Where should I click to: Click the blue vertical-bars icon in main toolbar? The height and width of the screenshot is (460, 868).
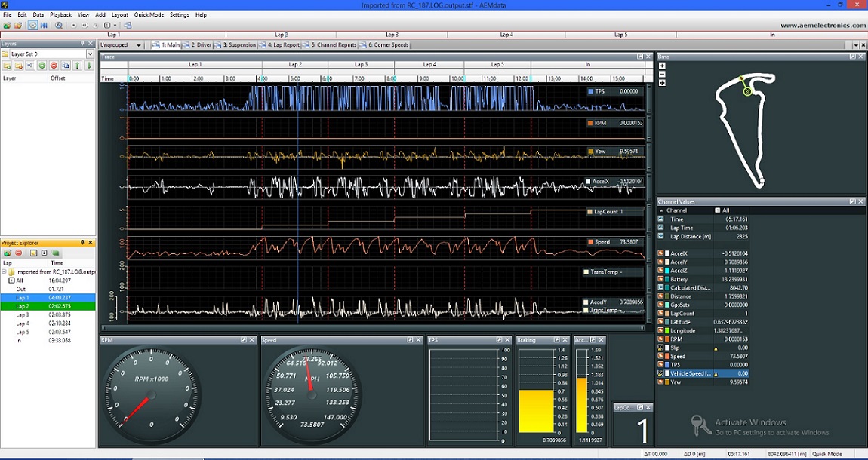coord(44,26)
